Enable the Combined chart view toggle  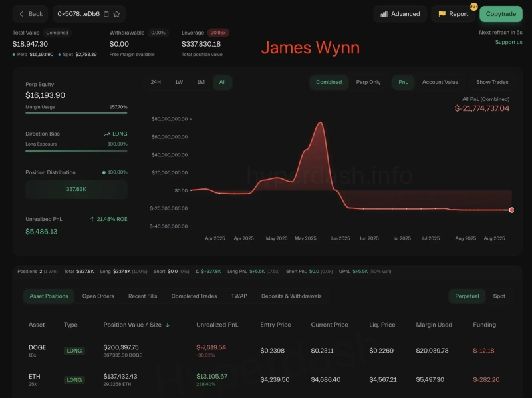coord(328,82)
